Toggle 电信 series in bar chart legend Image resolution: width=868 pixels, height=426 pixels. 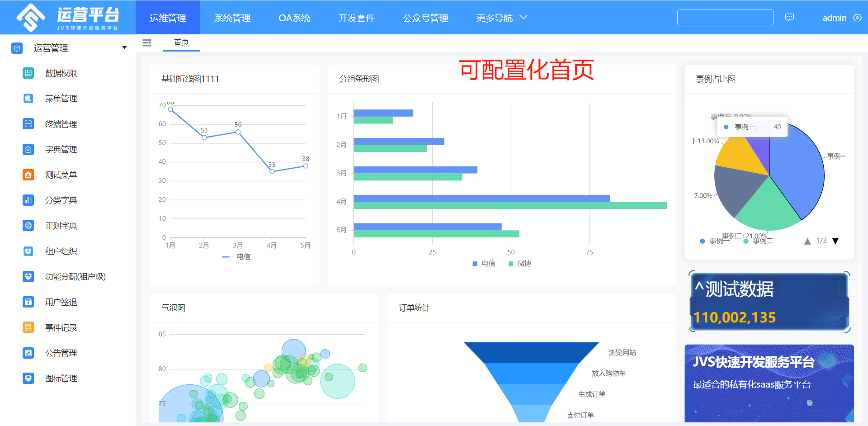tap(484, 263)
